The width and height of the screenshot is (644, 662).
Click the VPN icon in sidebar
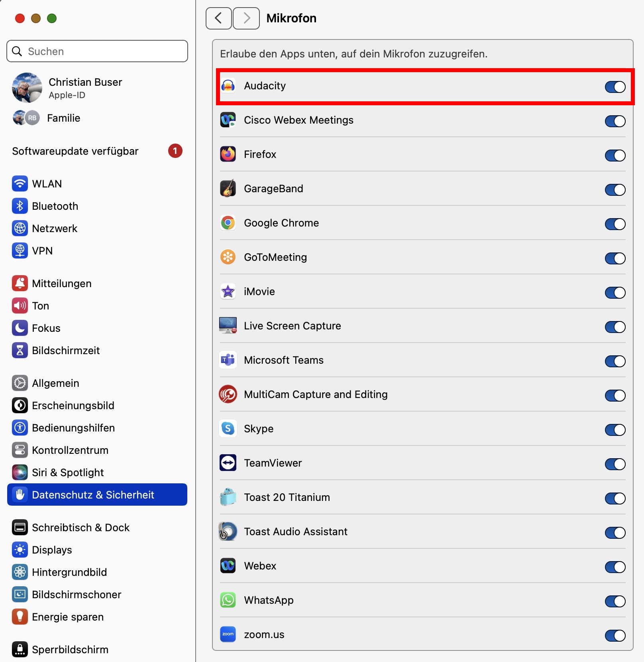[20, 251]
